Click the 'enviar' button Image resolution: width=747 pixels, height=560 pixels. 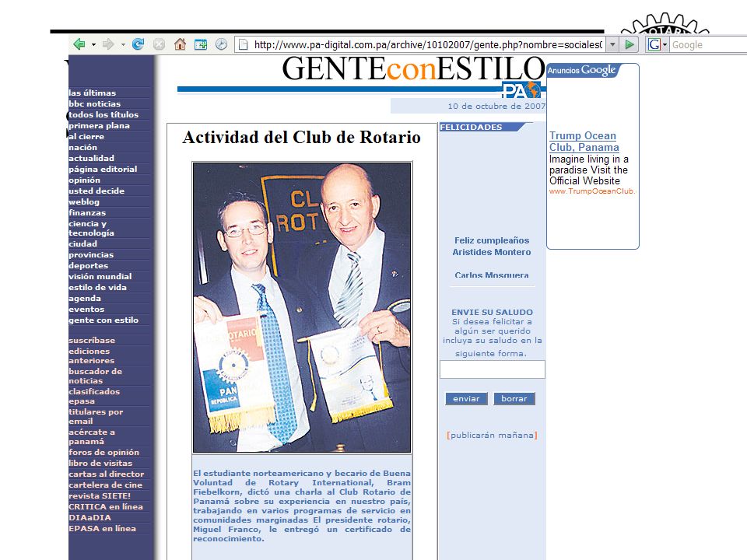click(466, 398)
